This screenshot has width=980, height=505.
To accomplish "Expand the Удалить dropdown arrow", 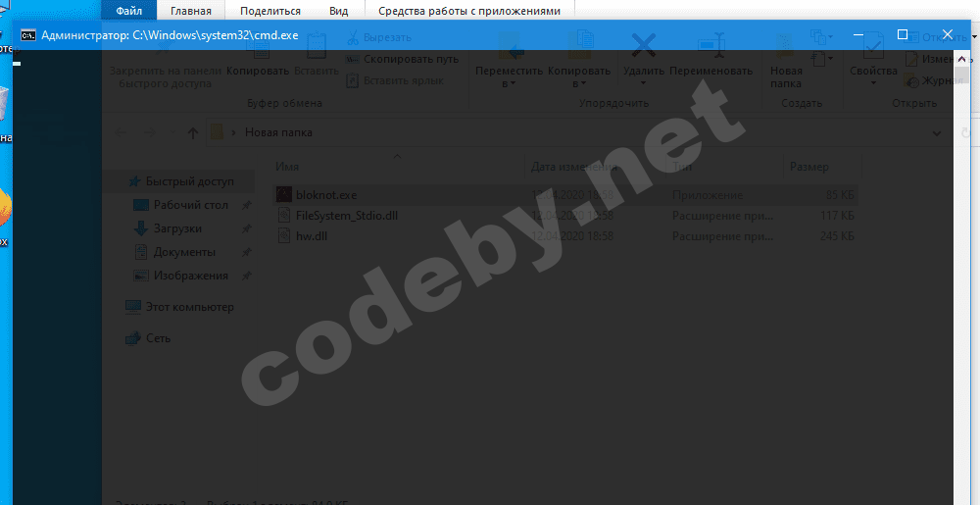I will coord(643,83).
